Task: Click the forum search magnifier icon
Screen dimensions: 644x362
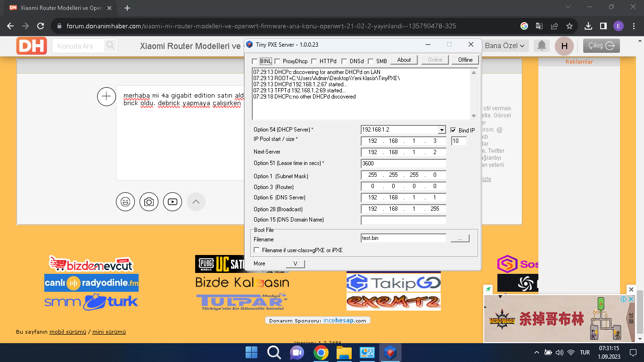Action: click(110, 46)
